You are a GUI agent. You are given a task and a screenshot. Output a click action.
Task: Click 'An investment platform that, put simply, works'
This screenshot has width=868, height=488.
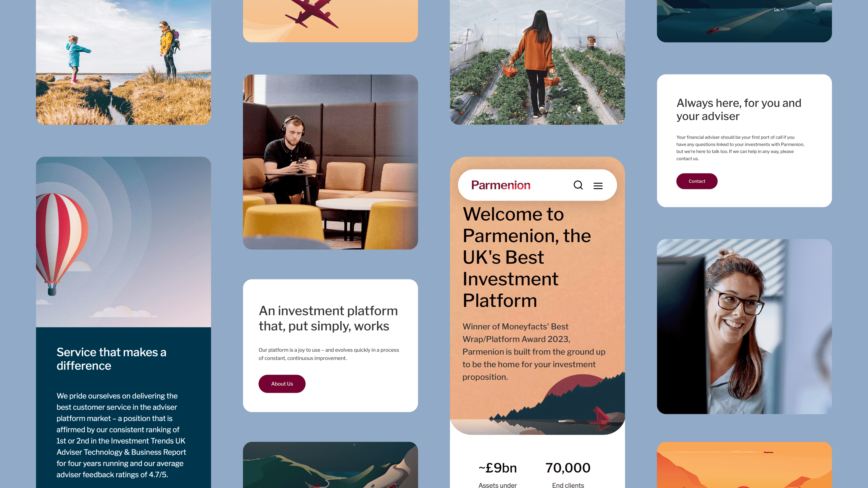click(x=328, y=318)
